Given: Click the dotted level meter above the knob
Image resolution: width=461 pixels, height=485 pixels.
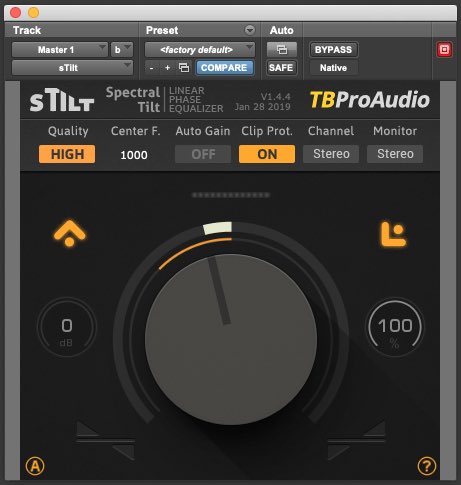Looking at the screenshot, I should [231, 195].
